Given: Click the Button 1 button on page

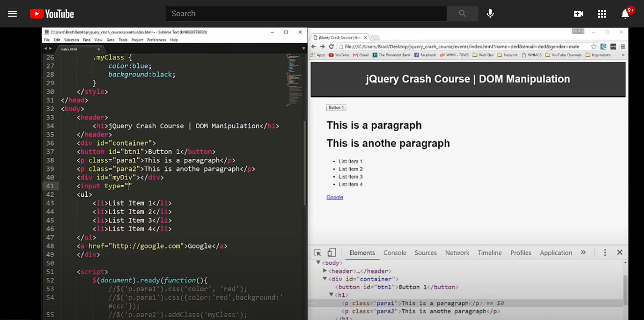Looking at the screenshot, I should 336,107.
